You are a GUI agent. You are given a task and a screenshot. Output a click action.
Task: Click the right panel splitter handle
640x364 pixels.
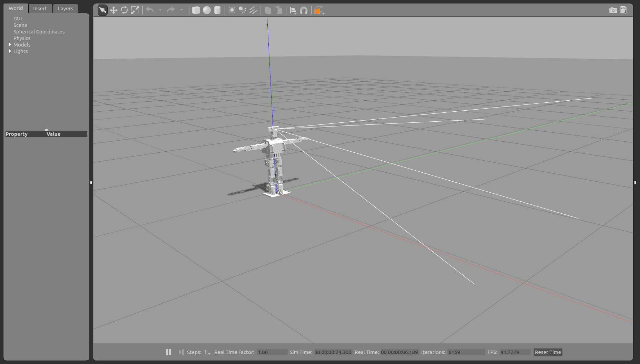click(635, 182)
